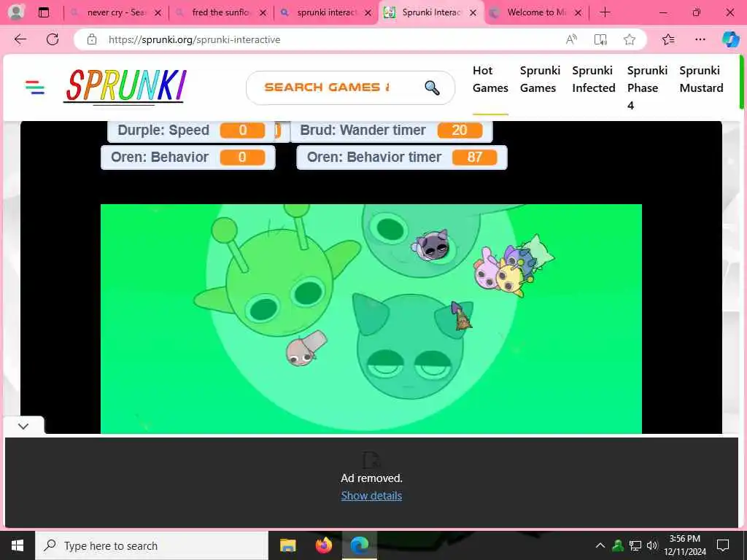Click the Durple: Speed variable monitor
The image size is (747, 560).
tap(192, 131)
